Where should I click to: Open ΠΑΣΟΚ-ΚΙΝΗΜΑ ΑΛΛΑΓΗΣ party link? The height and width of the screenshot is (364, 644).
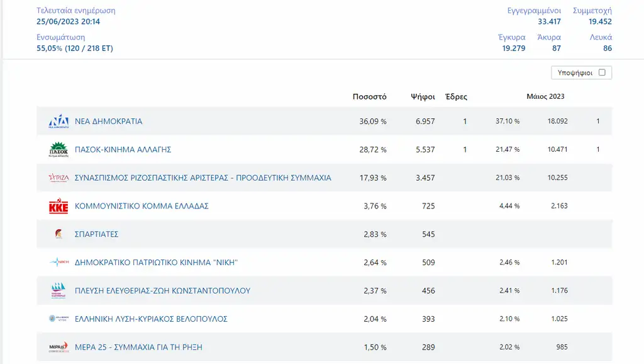coord(123,149)
